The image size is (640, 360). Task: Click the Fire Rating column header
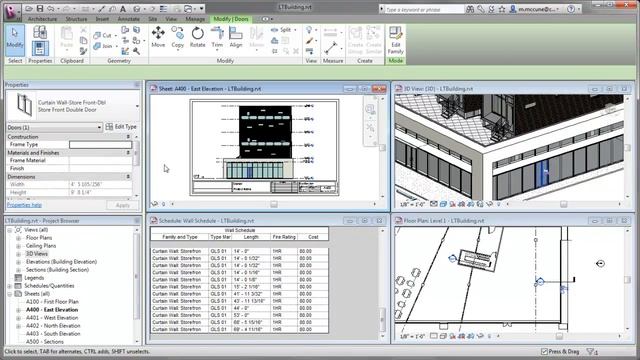coord(284,237)
